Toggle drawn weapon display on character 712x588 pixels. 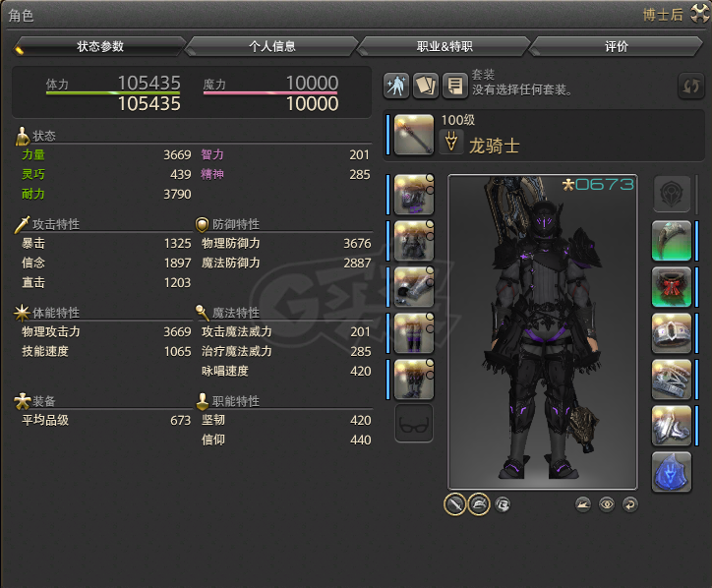(455, 504)
